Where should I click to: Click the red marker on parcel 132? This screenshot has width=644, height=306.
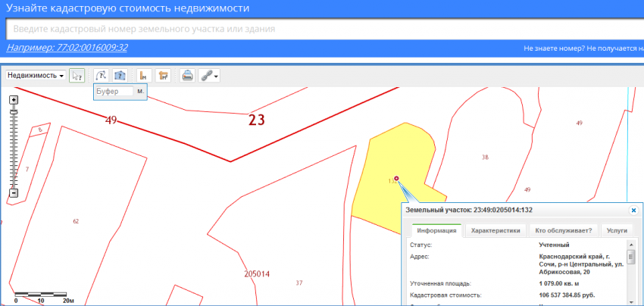tap(396, 179)
